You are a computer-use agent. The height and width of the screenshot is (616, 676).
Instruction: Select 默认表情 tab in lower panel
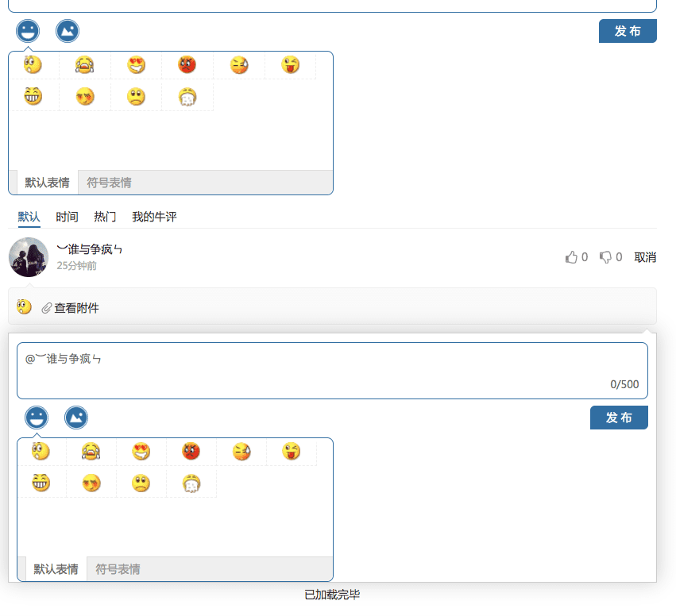point(56,569)
